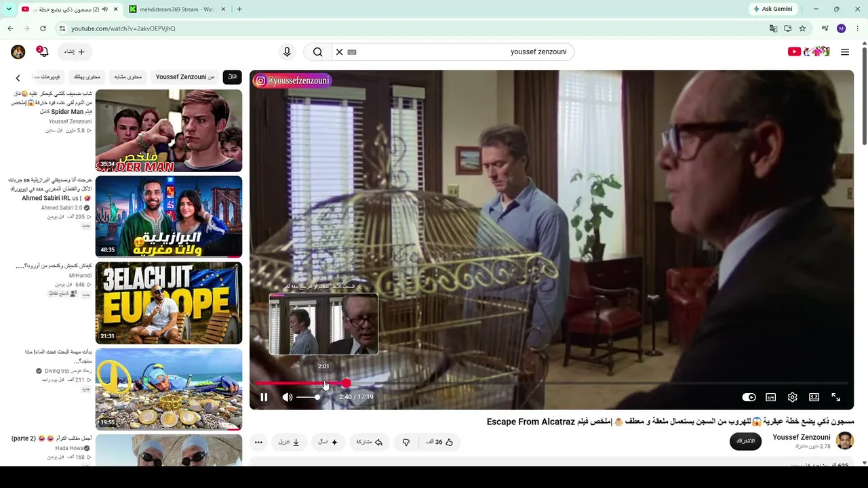Viewport: 868px width, 488px height.
Task: Open the tab search dropdown arrow
Action: (x=9, y=9)
